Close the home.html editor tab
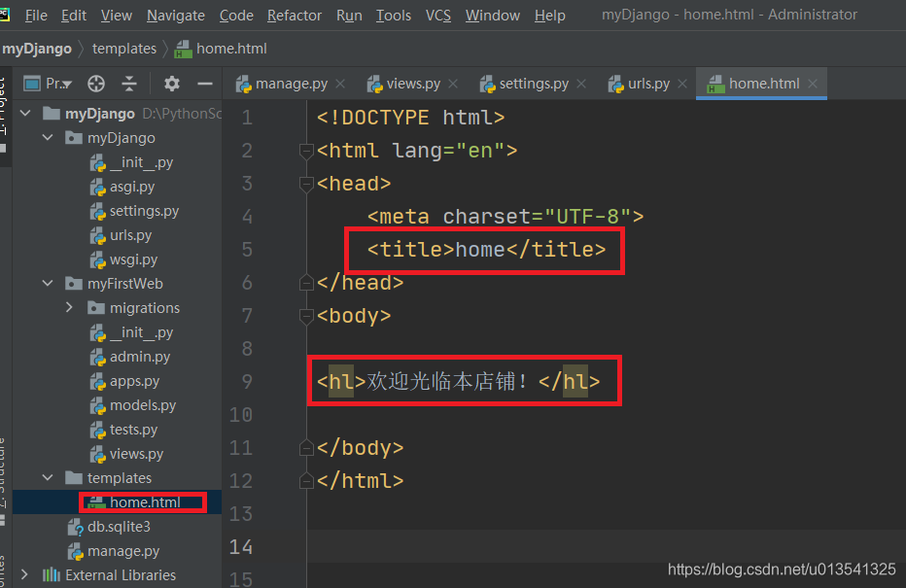 (813, 84)
